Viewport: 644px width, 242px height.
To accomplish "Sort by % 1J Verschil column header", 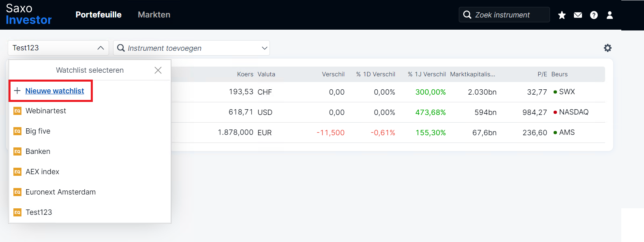I will click(x=427, y=74).
